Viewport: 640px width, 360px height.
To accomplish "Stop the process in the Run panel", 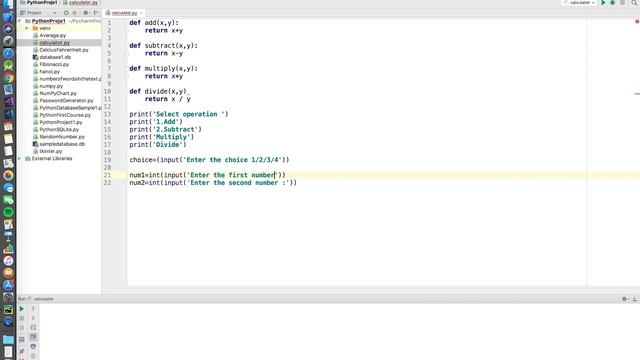I will (x=22, y=318).
